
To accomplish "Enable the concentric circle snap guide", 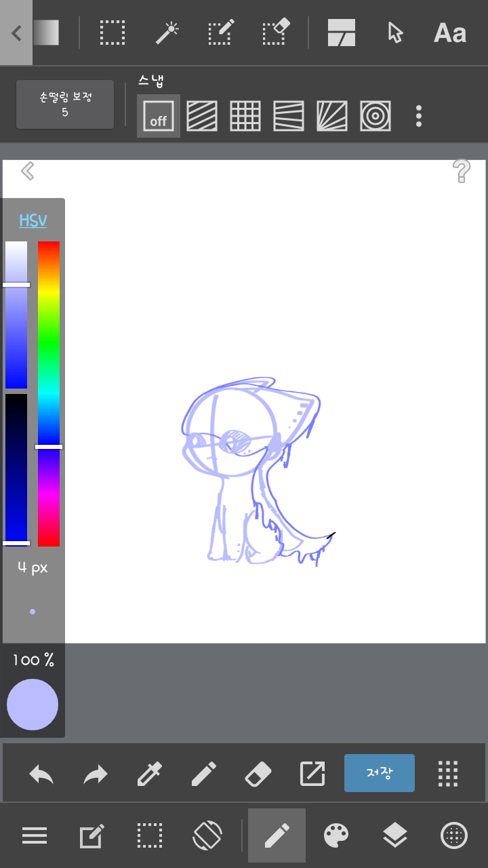I will click(x=375, y=116).
